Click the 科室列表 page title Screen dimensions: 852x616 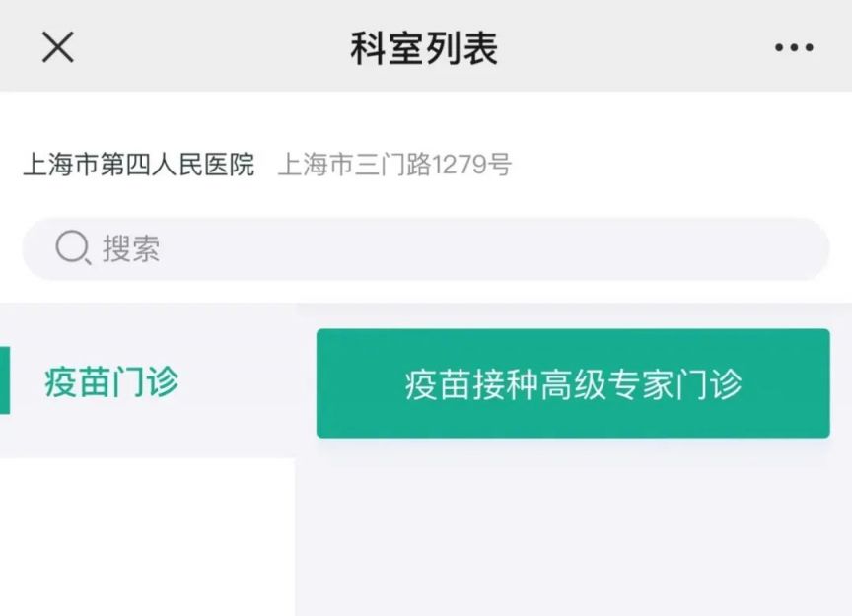click(x=424, y=48)
